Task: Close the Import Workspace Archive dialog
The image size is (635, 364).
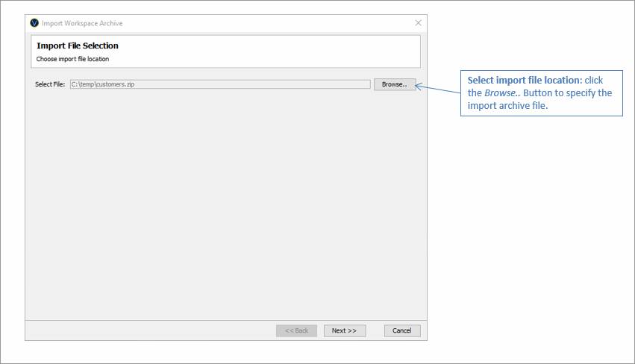Action: point(418,23)
